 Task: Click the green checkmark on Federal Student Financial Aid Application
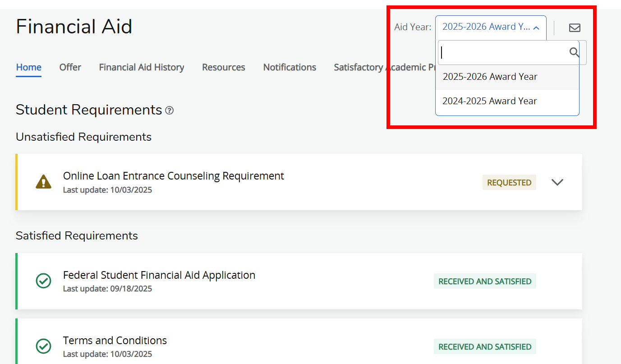[43, 281]
